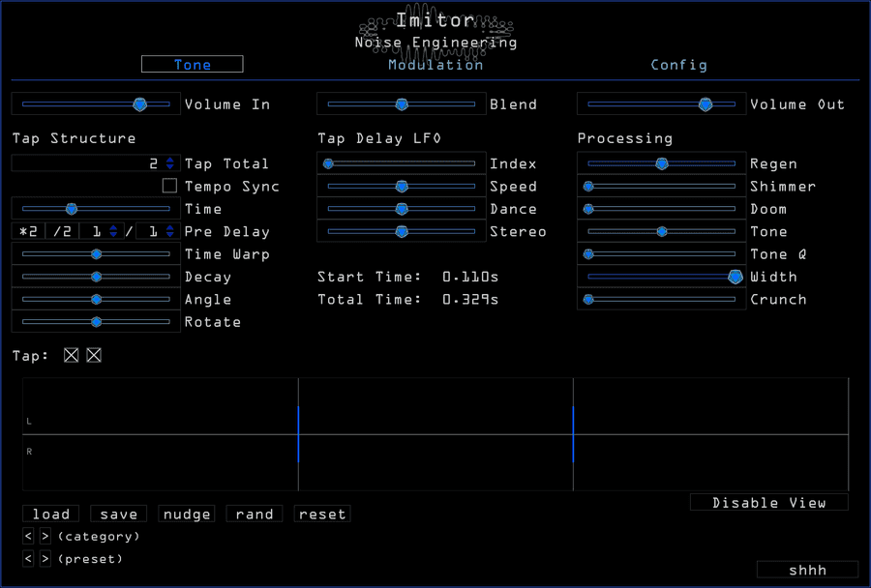The image size is (871, 588).
Task: Click the save preset button
Action: [x=119, y=514]
